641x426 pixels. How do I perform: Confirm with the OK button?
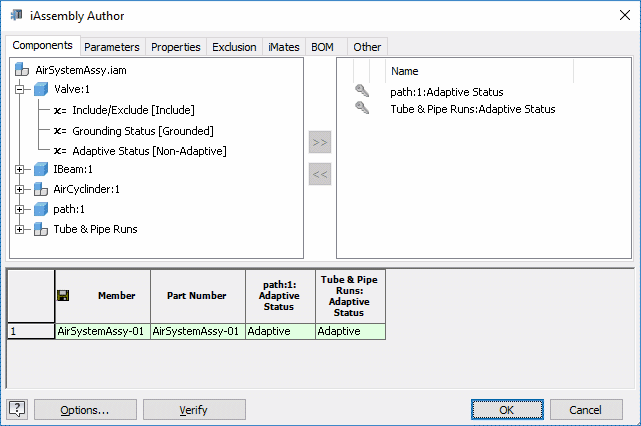[x=507, y=410]
